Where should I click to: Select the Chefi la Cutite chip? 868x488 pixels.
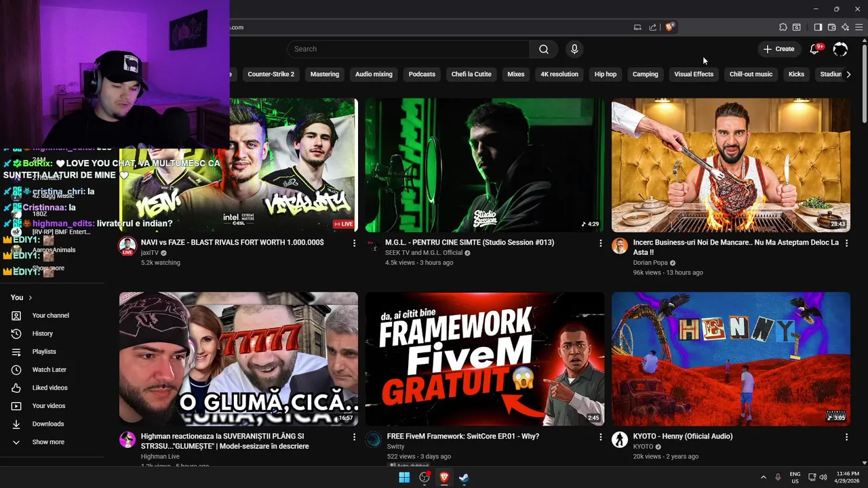(471, 74)
